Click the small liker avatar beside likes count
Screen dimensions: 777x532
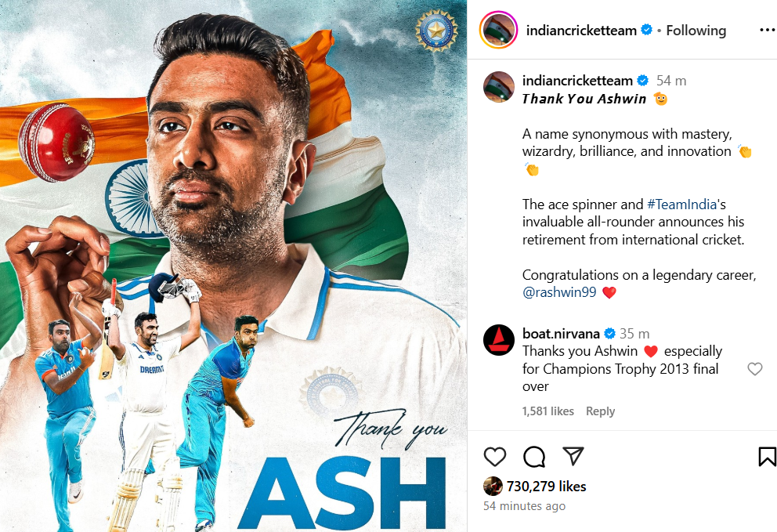[493, 486]
